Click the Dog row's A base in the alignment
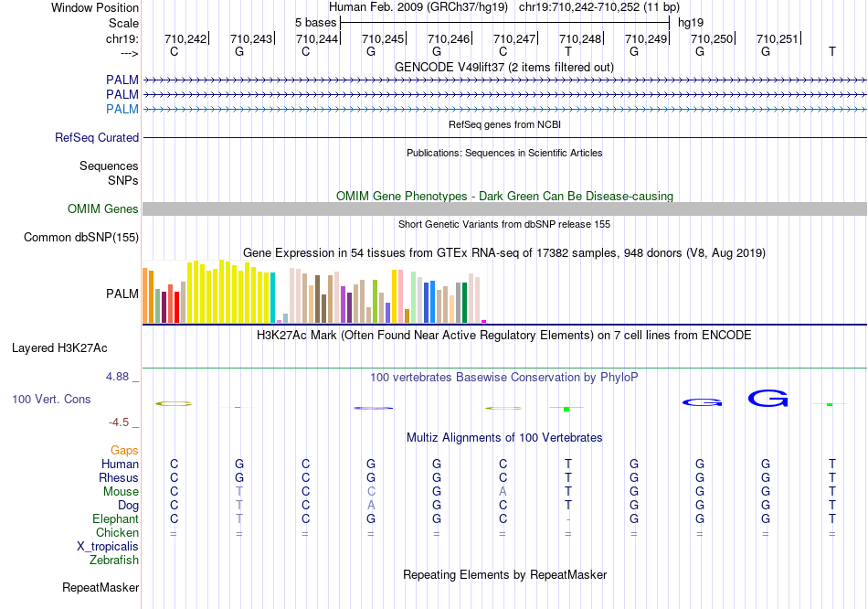868x609 pixels. tap(371, 506)
